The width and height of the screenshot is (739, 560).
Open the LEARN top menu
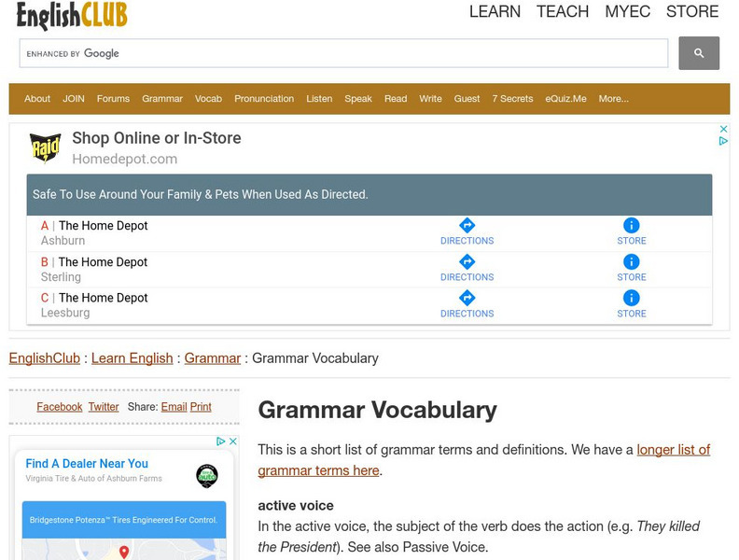(x=495, y=11)
